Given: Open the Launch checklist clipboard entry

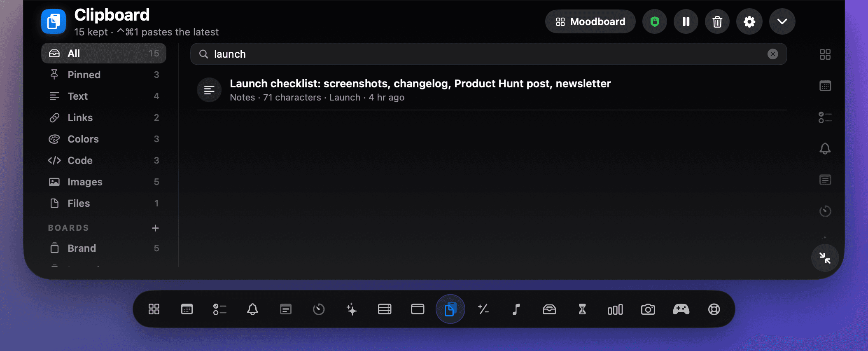Looking at the screenshot, I should (492, 90).
